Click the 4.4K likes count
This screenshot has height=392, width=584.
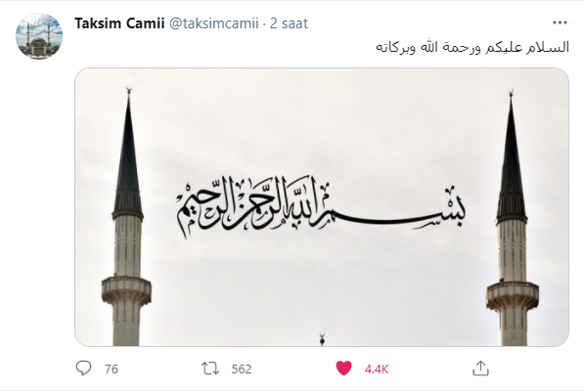[x=377, y=369]
